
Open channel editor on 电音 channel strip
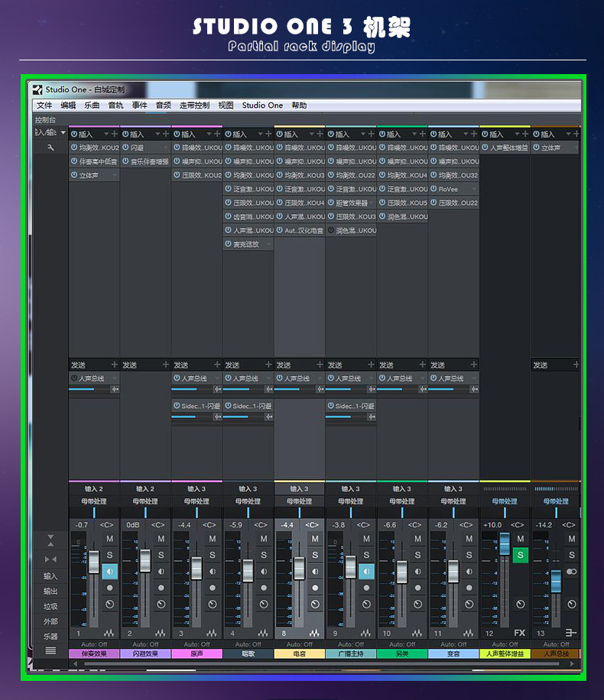[314, 633]
